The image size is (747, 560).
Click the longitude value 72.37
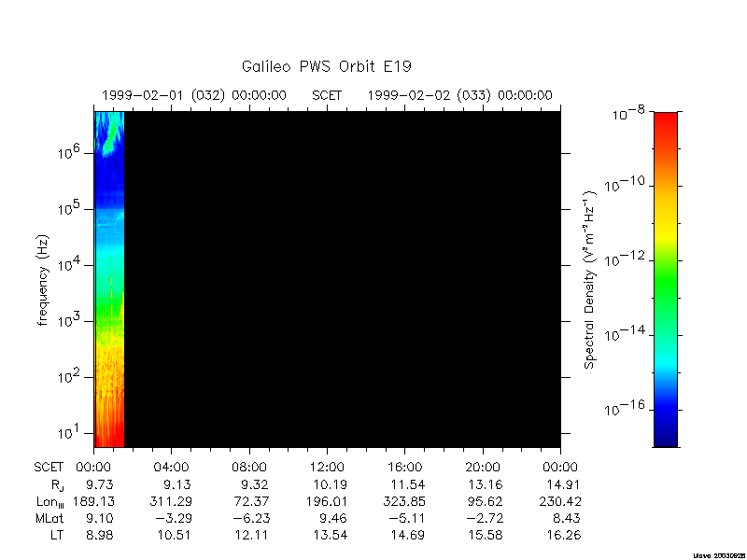pyautogui.click(x=251, y=501)
